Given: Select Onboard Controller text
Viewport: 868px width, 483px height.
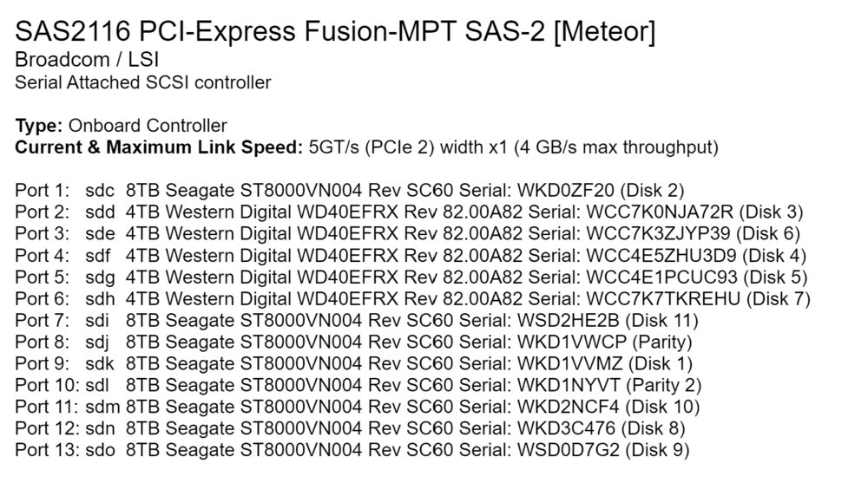Looking at the screenshot, I should (x=148, y=126).
